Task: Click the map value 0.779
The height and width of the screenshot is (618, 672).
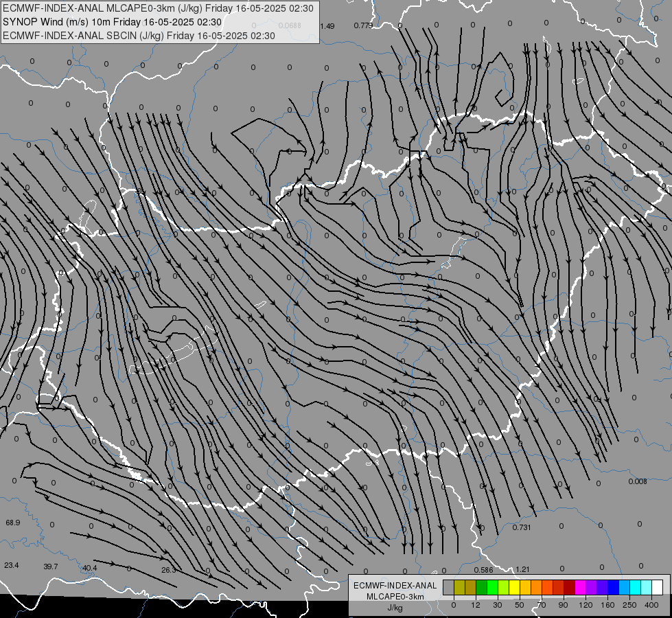Action: pyautogui.click(x=363, y=25)
